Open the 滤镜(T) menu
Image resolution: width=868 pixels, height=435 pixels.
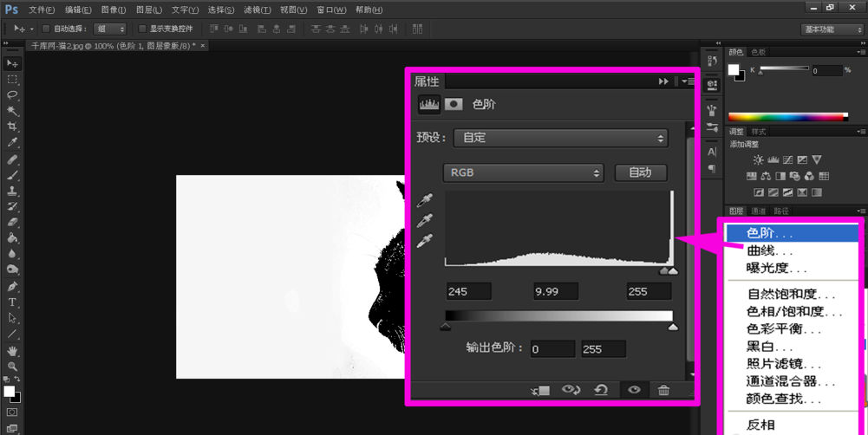click(257, 10)
